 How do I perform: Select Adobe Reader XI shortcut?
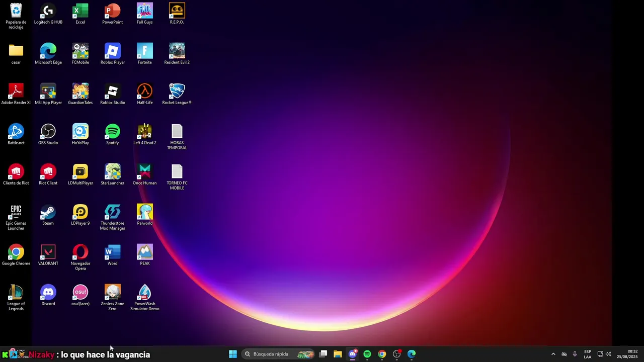click(x=16, y=94)
